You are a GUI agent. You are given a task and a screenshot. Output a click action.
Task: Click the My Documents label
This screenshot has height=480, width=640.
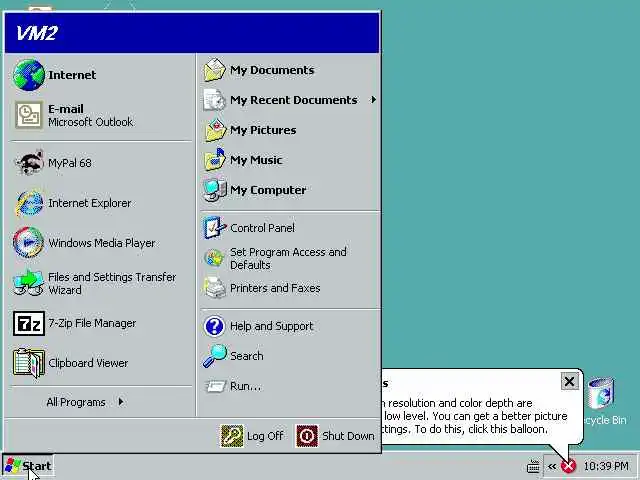[x=272, y=70]
